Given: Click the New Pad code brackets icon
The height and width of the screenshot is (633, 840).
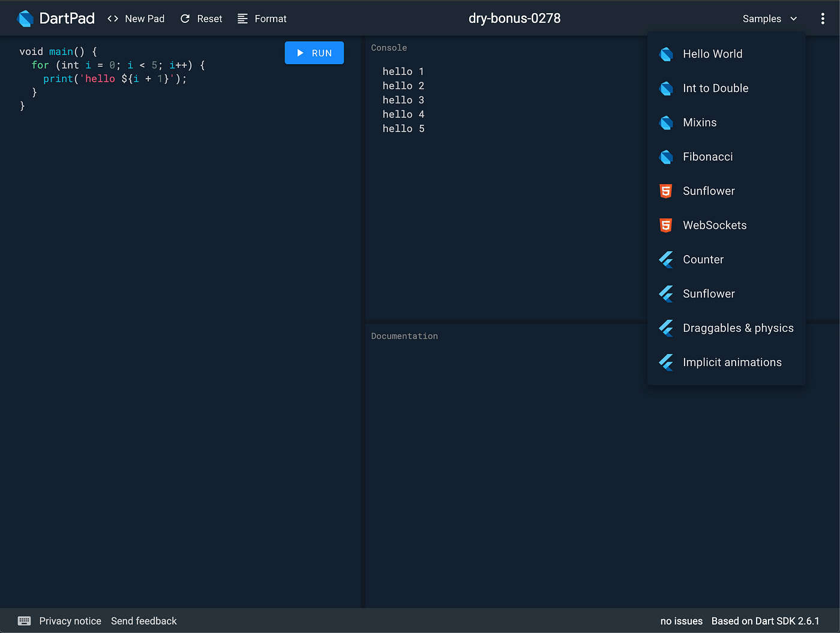Looking at the screenshot, I should [113, 18].
